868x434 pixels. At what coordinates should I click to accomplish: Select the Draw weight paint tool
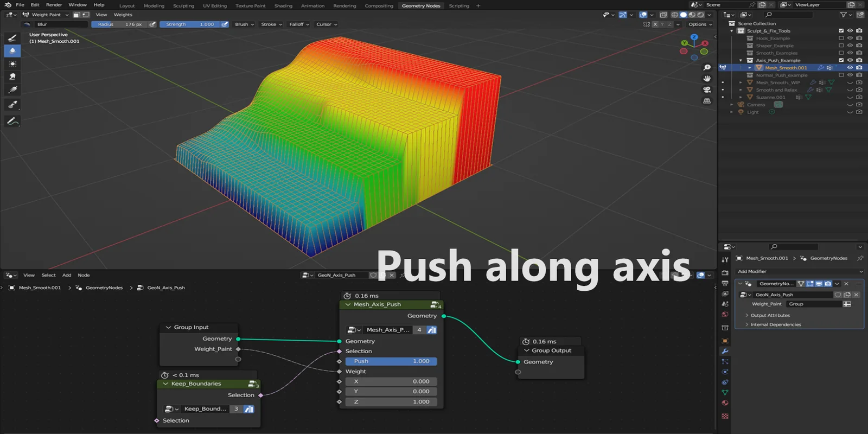click(12, 37)
